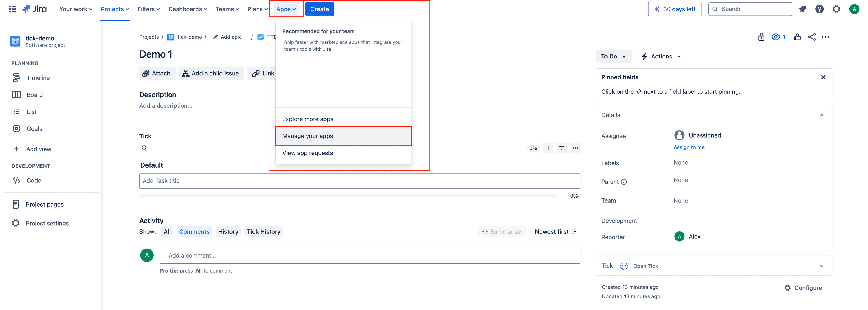868x310 pixels.
Task: Click the share issue icon
Action: (812, 37)
